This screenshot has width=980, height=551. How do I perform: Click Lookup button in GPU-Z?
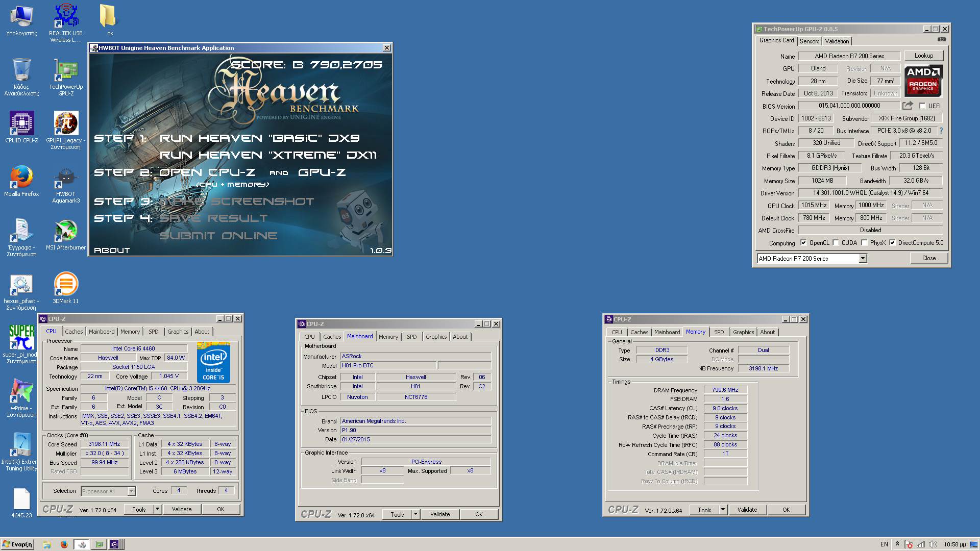point(924,56)
